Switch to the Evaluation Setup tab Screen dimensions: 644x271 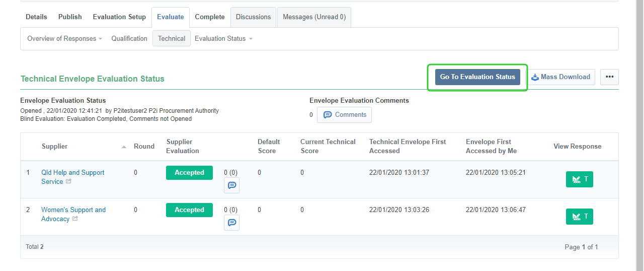119,17
